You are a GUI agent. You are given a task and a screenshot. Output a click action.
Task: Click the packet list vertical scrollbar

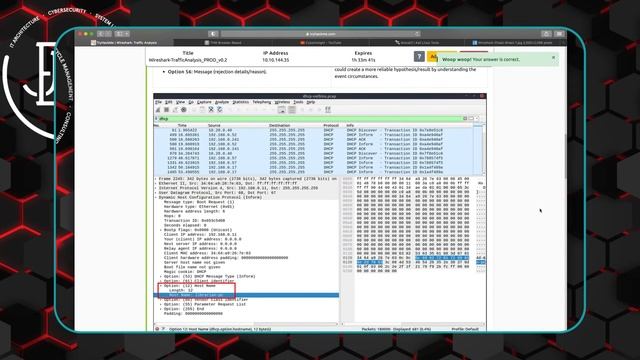483,149
